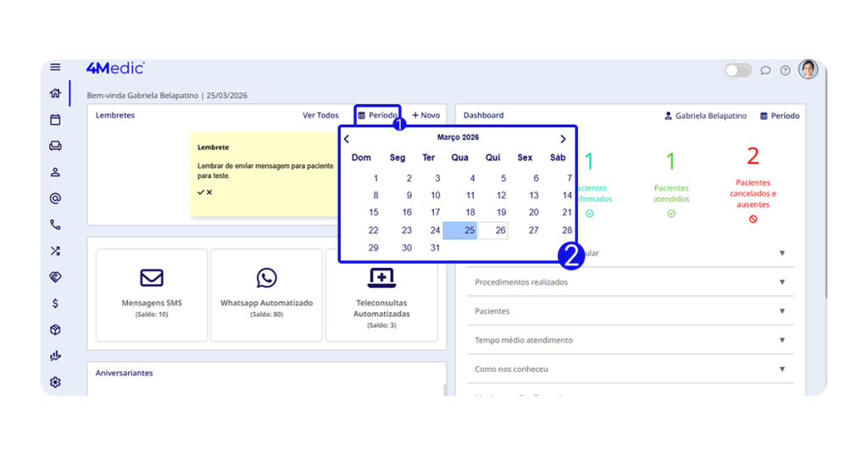Open the calendar icon in sidebar
Image resolution: width=868 pixels, height=456 pixels.
tap(55, 120)
